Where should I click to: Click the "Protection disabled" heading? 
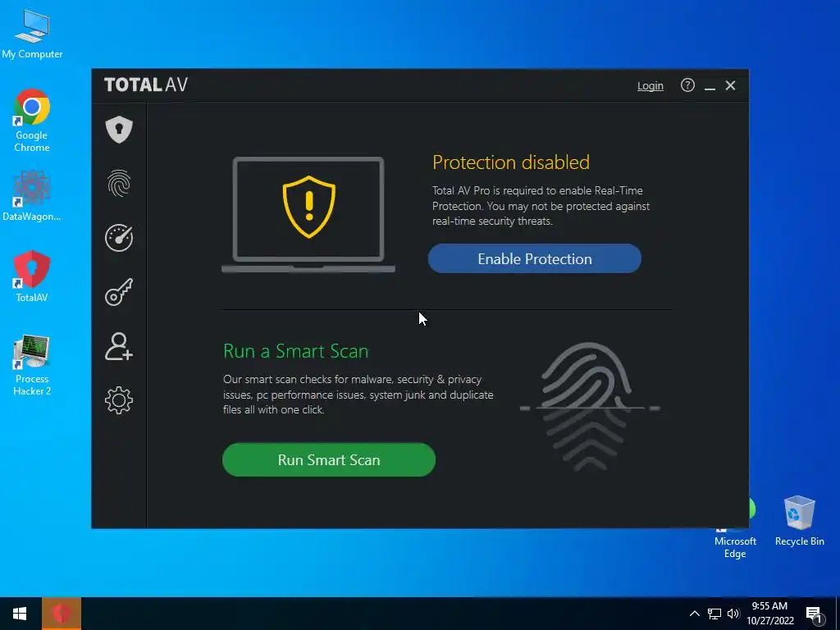coord(511,162)
